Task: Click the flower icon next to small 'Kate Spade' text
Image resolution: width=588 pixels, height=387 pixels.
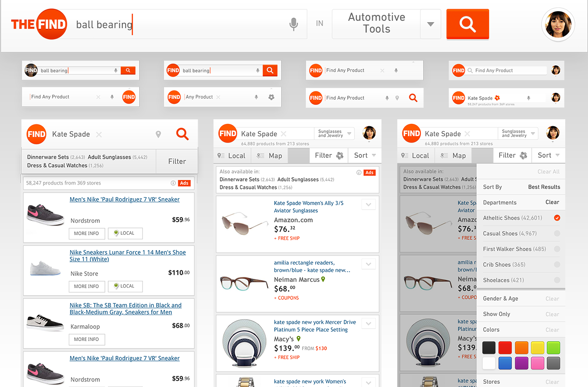Action: pos(497,98)
